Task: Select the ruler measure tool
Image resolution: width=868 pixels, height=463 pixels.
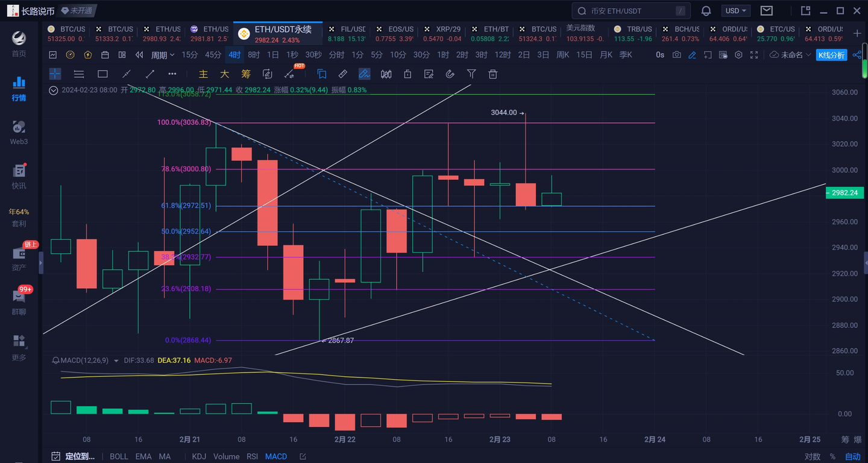Action: [x=342, y=74]
